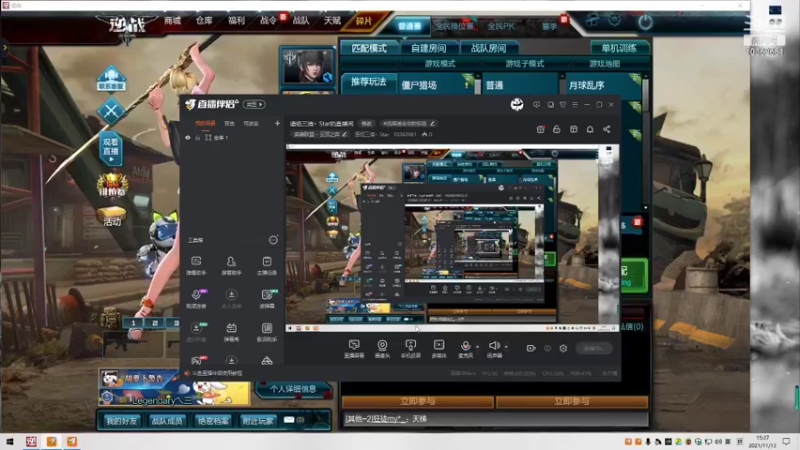Click the left 立即参与 button
Viewport: 800px width, 450px height.
coord(417,402)
